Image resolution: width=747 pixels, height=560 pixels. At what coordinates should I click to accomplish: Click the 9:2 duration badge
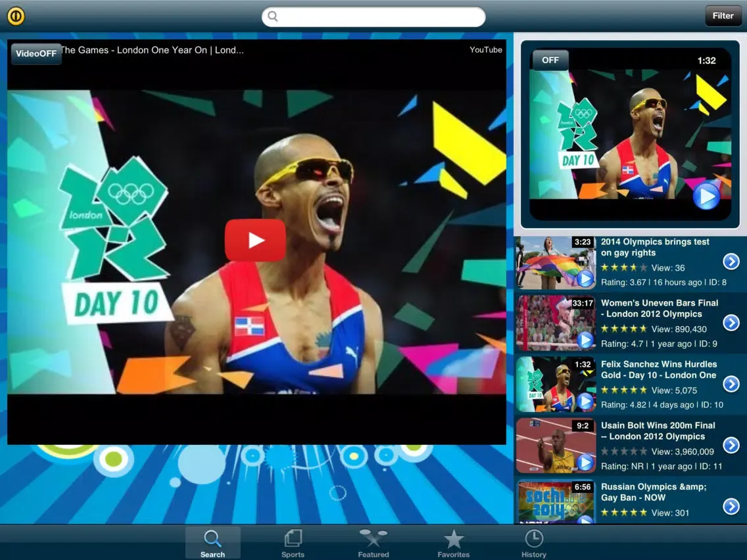583,426
